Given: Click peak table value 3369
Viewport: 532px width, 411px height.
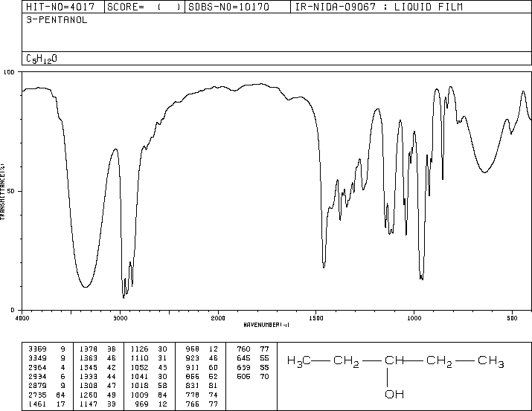Looking at the screenshot, I should [37, 349].
